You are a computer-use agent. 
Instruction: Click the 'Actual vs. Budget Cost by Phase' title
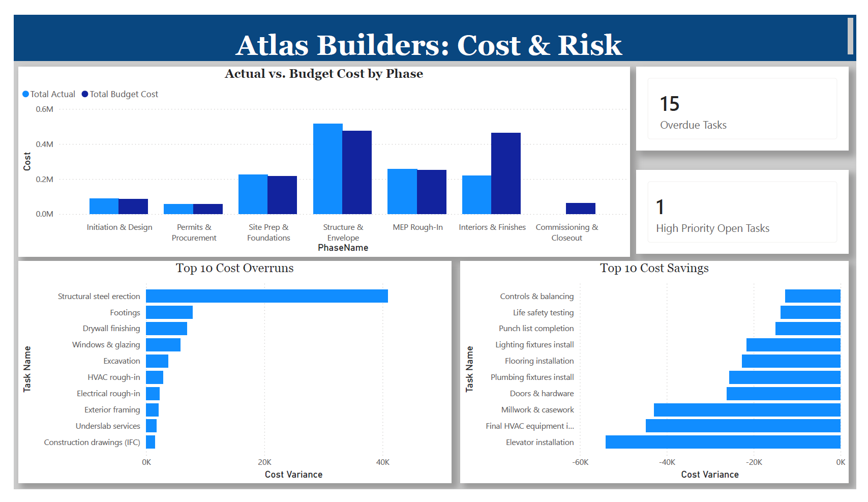324,74
